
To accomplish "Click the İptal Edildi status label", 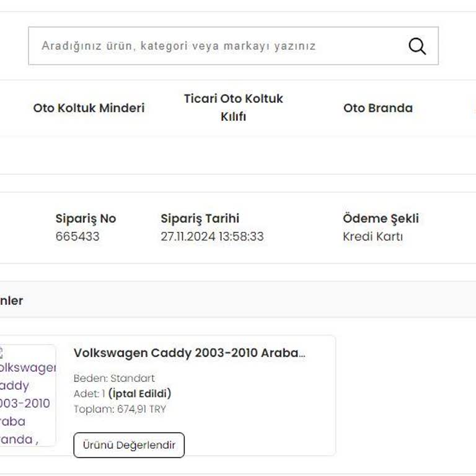I will (139, 394).
